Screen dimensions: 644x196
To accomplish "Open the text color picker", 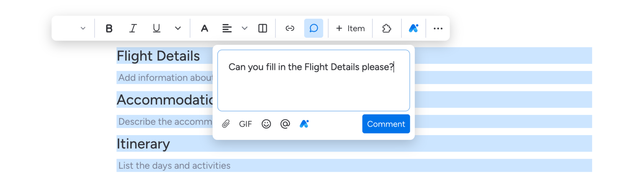I will pos(204,29).
